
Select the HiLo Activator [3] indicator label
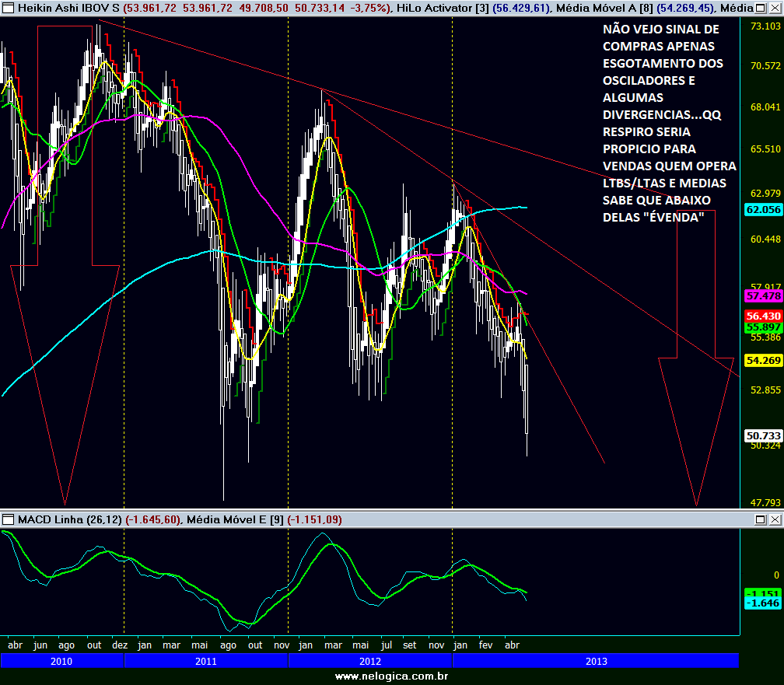click(x=443, y=8)
